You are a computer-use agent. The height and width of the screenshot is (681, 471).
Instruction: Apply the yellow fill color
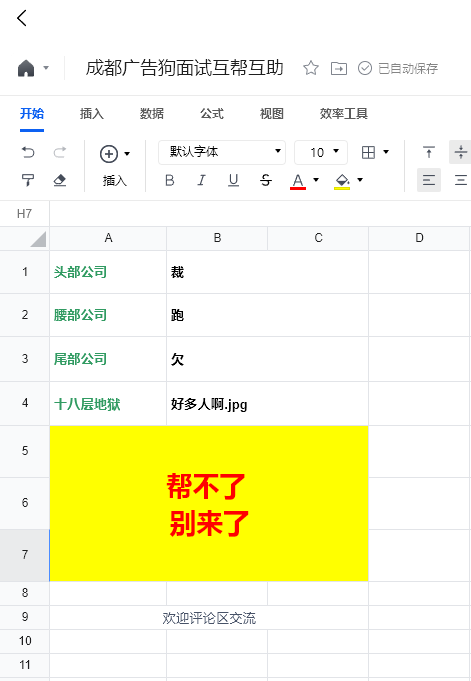(x=342, y=181)
